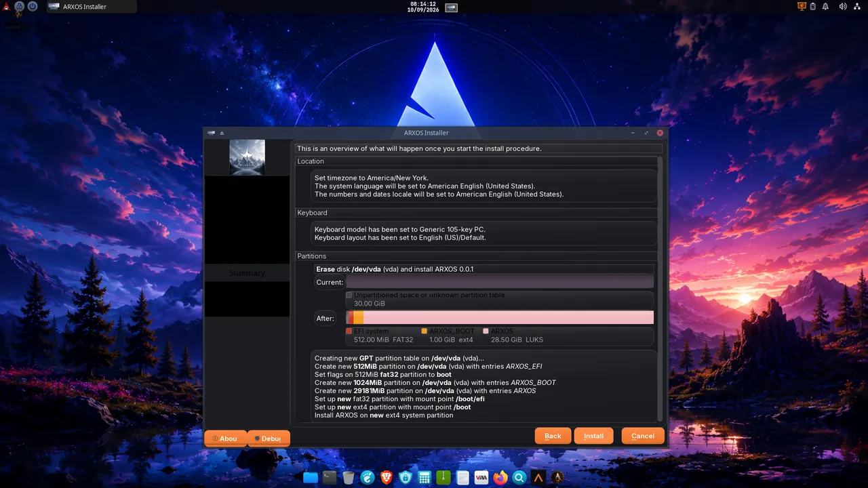Click the orange ARXOS_BOOT segment in After bar
The image size is (868, 488).
pyautogui.click(x=359, y=318)
